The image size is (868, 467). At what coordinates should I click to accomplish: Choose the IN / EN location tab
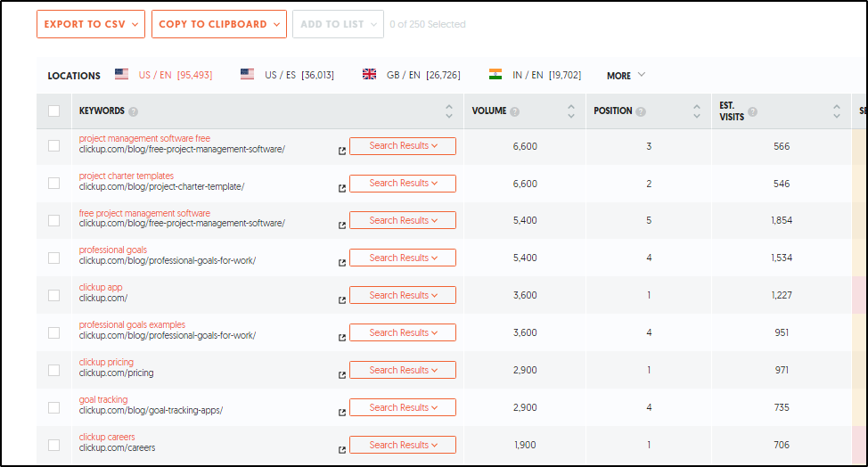coord(535,76)
